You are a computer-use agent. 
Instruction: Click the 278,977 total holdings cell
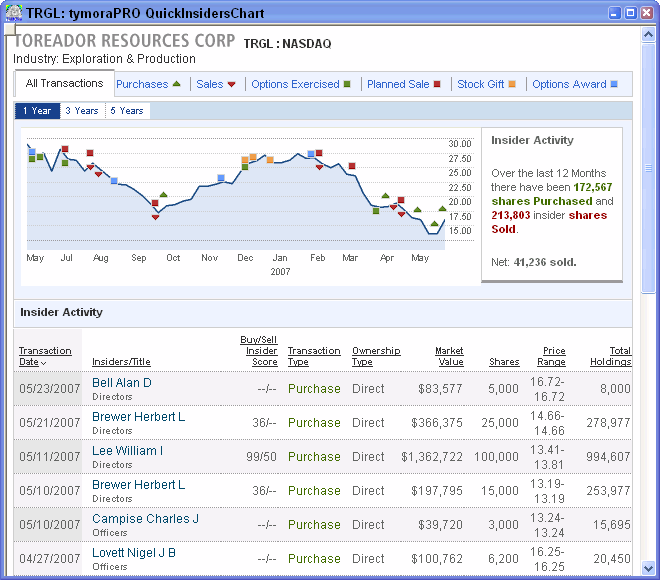click(608, 423)
